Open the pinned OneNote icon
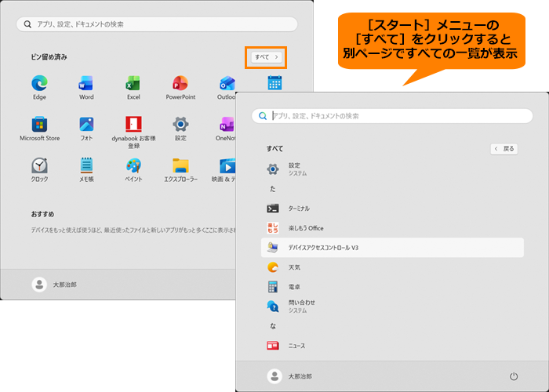Screen dimensions: 549x392 [226, 129]
